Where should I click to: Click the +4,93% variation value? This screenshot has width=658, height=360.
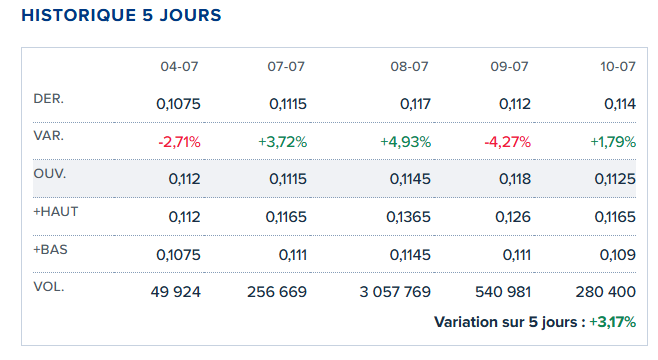405,142
